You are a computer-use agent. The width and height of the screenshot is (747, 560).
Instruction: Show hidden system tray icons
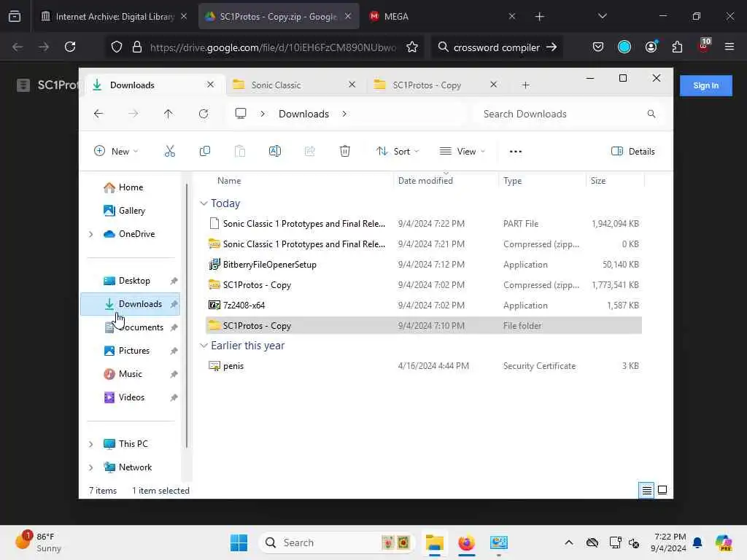point(569,542)
